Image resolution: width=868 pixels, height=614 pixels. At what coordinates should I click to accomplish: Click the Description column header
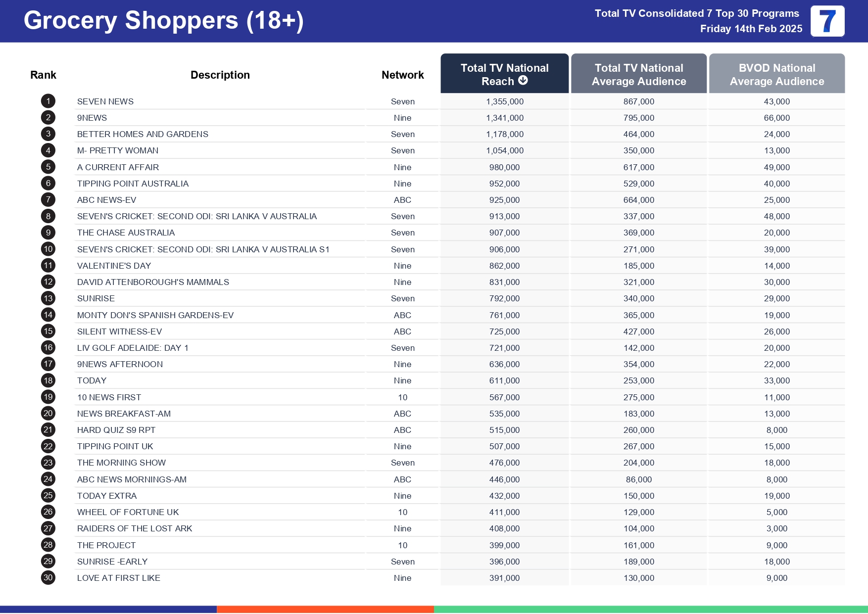pos(220,75)
